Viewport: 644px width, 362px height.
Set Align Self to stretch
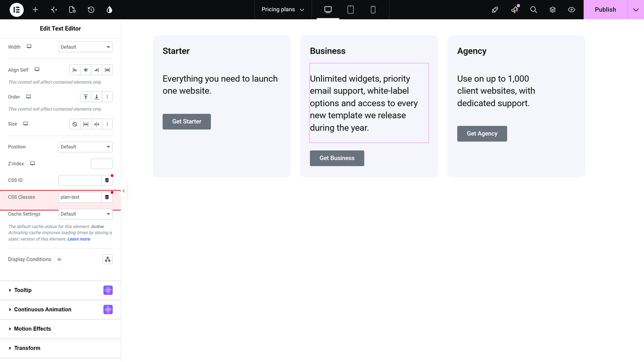pos(107,70)
